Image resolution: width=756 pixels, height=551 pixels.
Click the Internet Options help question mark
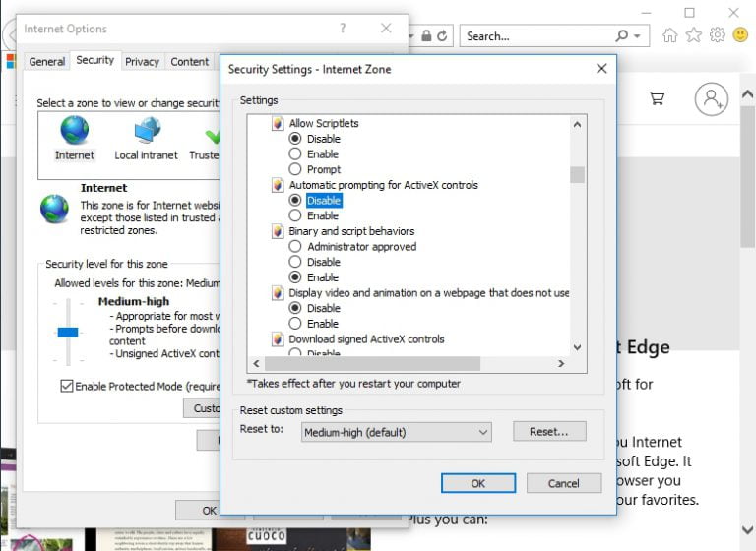pyautogui.click(x=343, y=28)
